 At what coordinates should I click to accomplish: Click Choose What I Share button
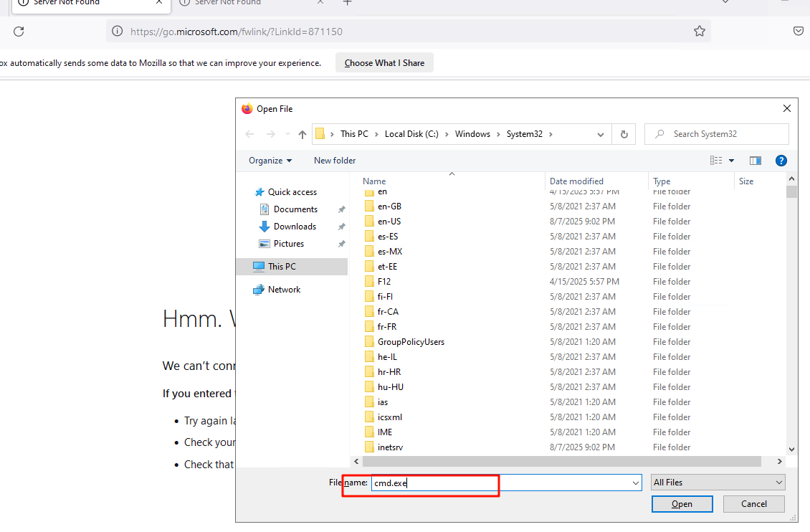click(384, 63)
